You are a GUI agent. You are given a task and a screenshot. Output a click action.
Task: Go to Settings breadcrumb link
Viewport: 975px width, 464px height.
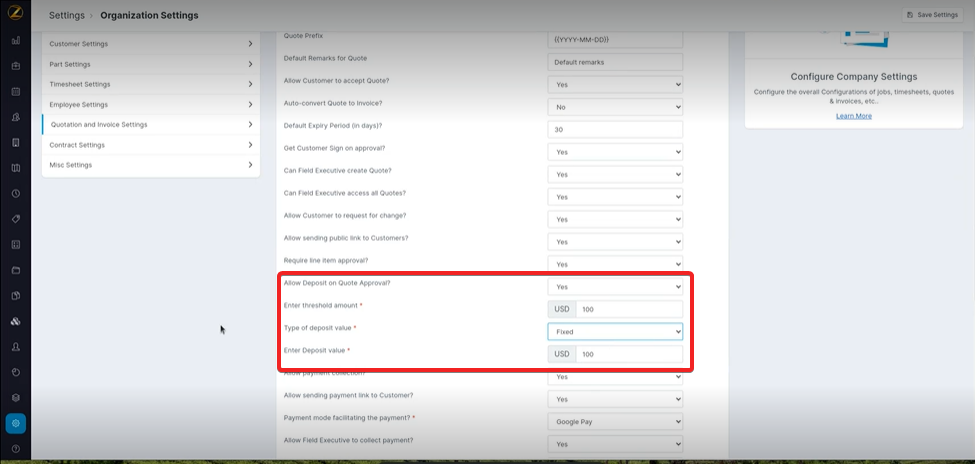point(67,15)
